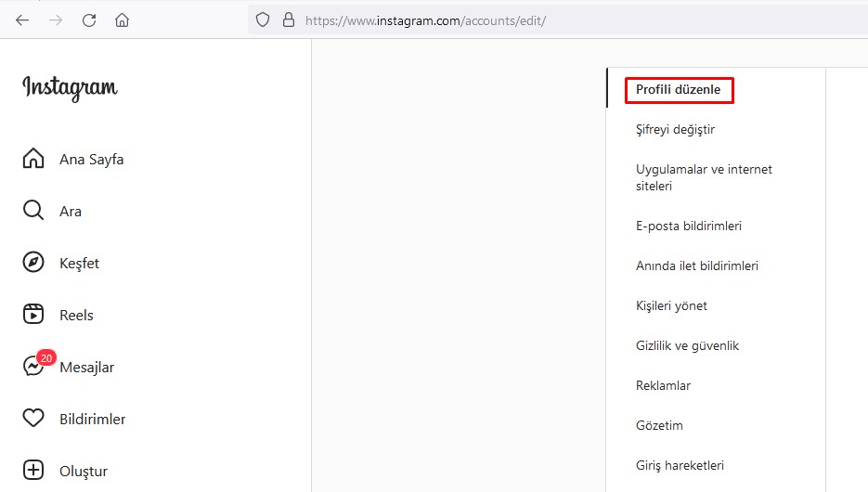Click the padlock site security icon
The image size is (868, 492).
[x=288, y=19]
